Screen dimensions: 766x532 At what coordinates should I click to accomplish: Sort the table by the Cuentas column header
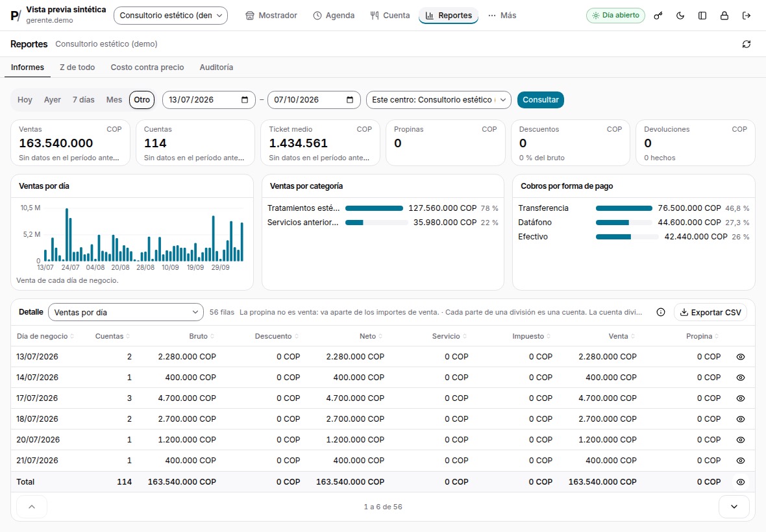(112, 336)
